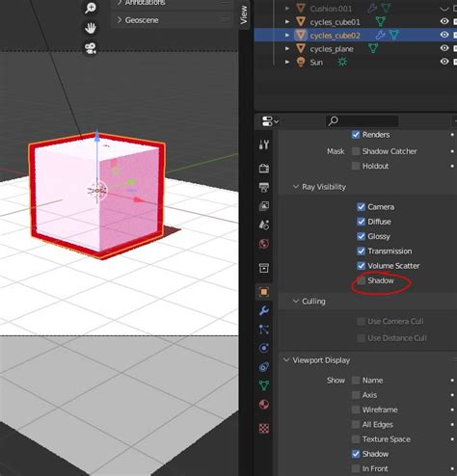Hide cycles_cube02 with its eye icon
457x476 pixels.
click(444, 35)
